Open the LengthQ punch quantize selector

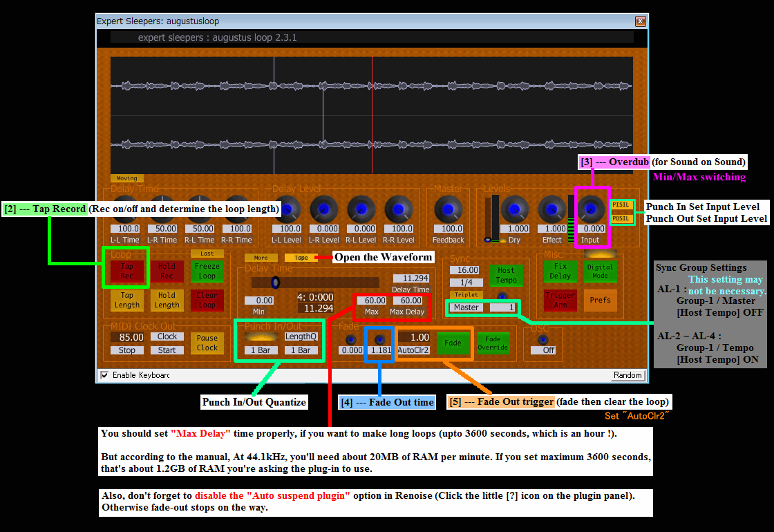pyautogui.click(x=301, y=336)
